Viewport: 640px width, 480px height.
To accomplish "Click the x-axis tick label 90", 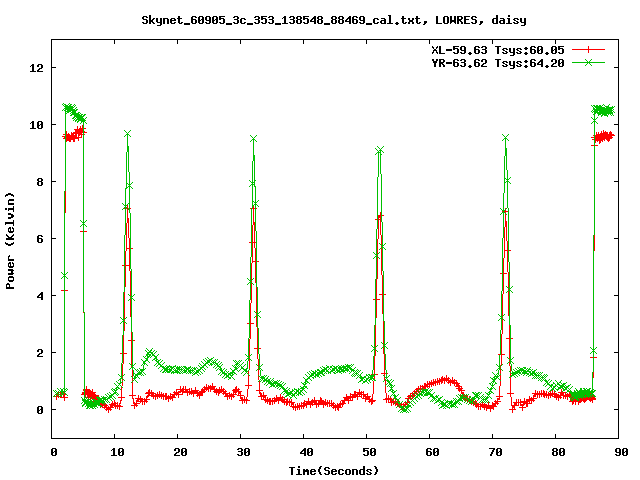I will 621,452.
